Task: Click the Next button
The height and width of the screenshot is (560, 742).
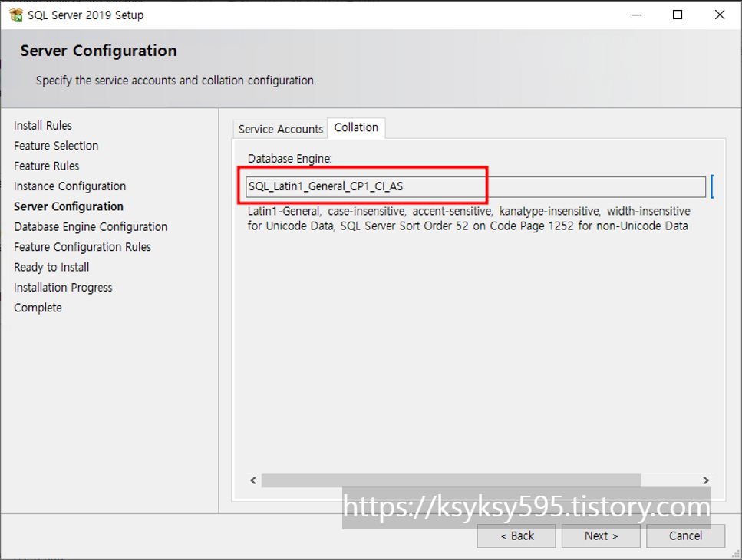Action: click(x=601, y=536)
